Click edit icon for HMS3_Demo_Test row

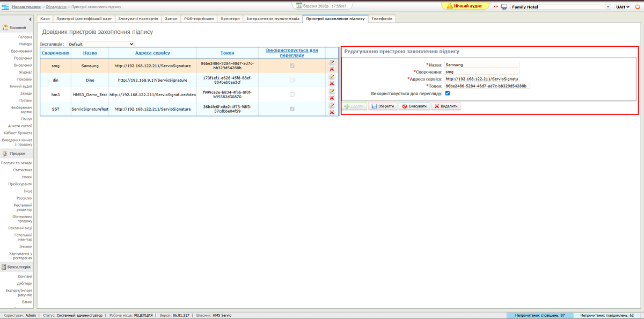coord(332,91)
